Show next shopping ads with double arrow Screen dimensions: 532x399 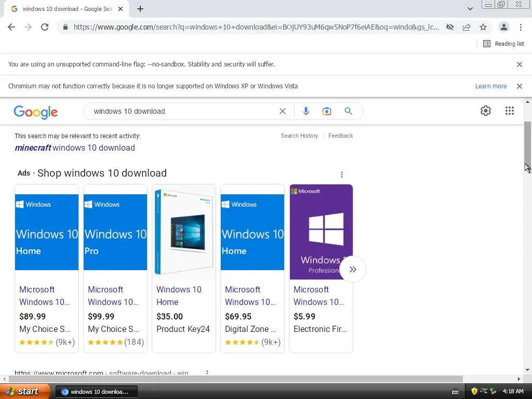353,270
